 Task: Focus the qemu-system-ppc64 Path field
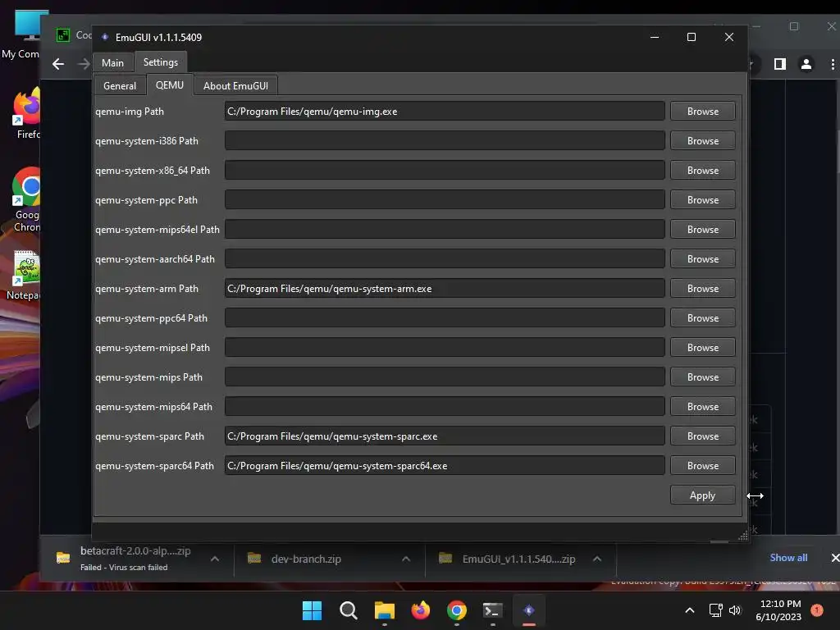pos(445,318)
